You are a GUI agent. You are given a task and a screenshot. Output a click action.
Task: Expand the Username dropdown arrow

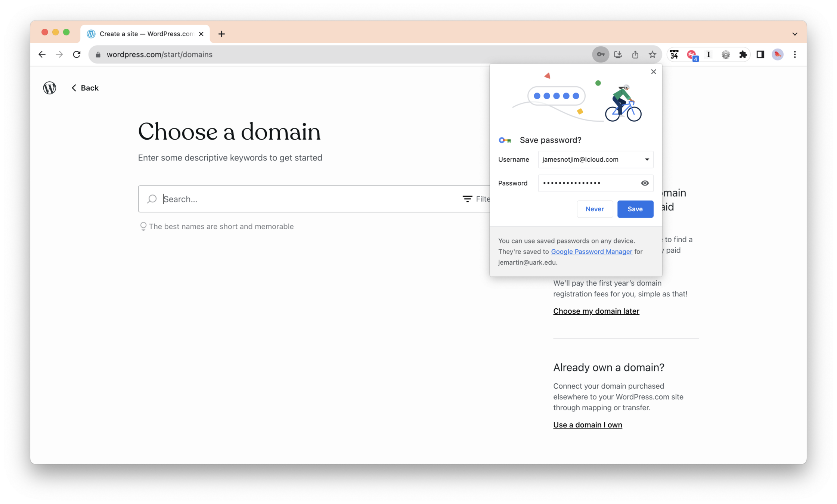[647, 159]
